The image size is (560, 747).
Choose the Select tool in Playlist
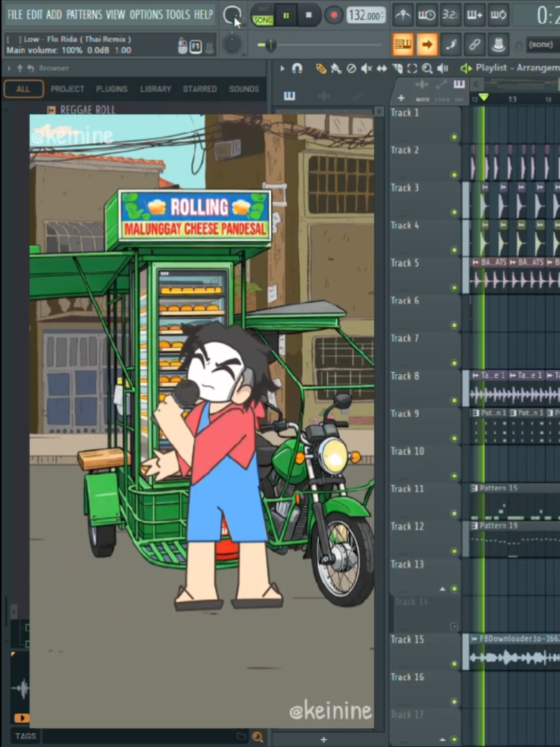tap(412, 68)
